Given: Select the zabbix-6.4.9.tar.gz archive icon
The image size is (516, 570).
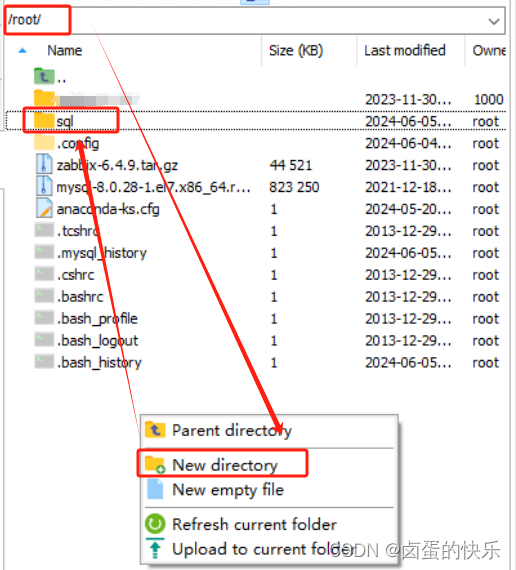Looking at the screenshot, I should pos(44,164).
